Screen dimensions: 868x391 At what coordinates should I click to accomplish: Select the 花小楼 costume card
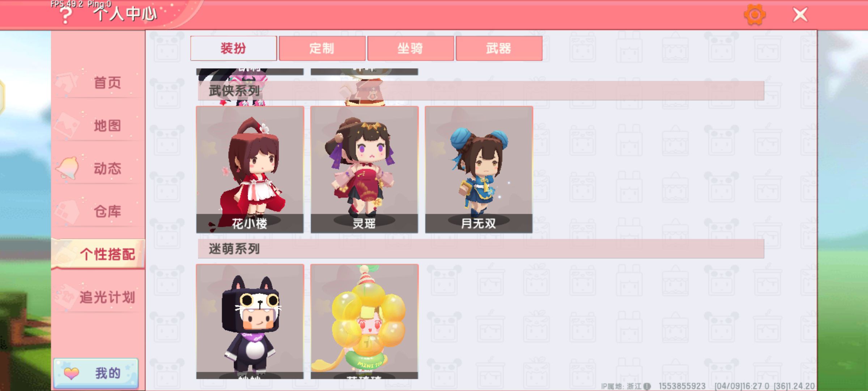[x=250, y=169]
